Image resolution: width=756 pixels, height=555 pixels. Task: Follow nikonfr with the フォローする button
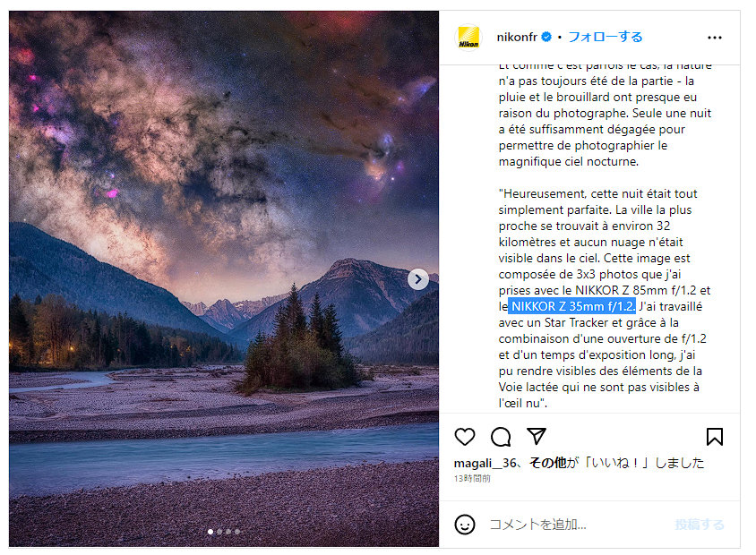(606, 37)
